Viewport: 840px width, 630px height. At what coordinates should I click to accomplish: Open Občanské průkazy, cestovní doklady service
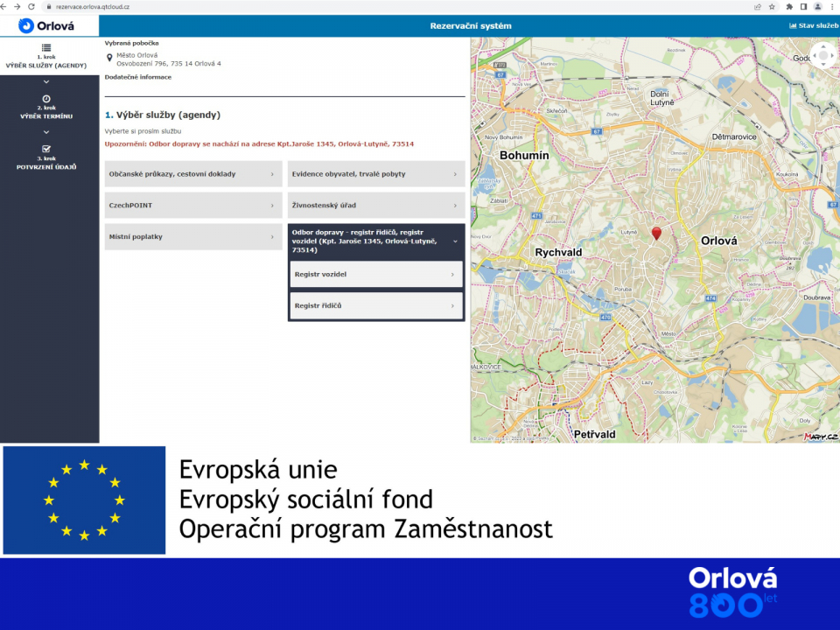tap(193, 174)
